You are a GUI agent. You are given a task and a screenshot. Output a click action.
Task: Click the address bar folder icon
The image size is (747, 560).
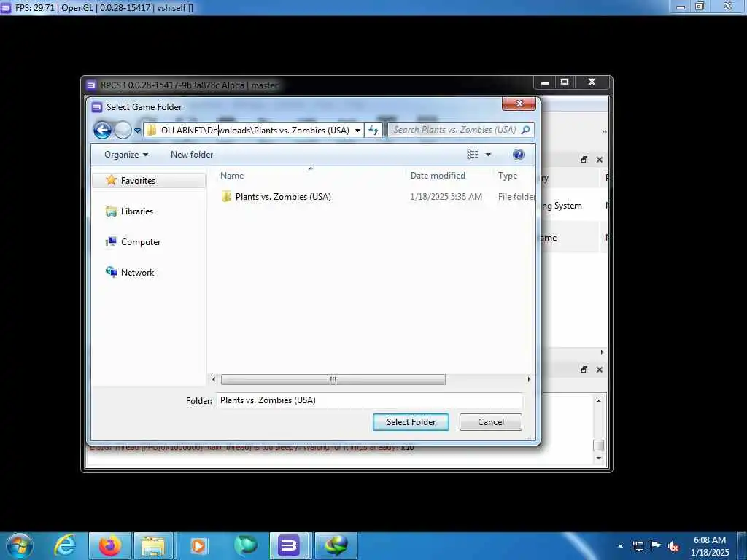[152, 130]
